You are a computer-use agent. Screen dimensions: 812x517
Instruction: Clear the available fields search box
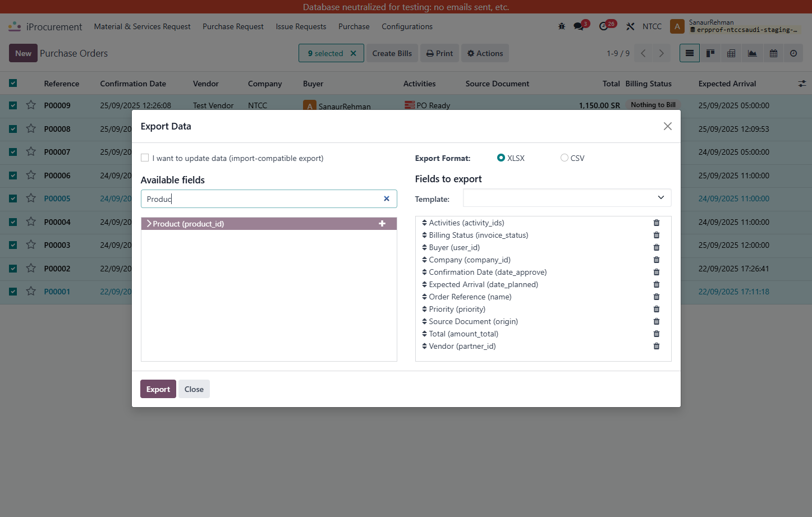pyautogui.click(x=387, y=199)
